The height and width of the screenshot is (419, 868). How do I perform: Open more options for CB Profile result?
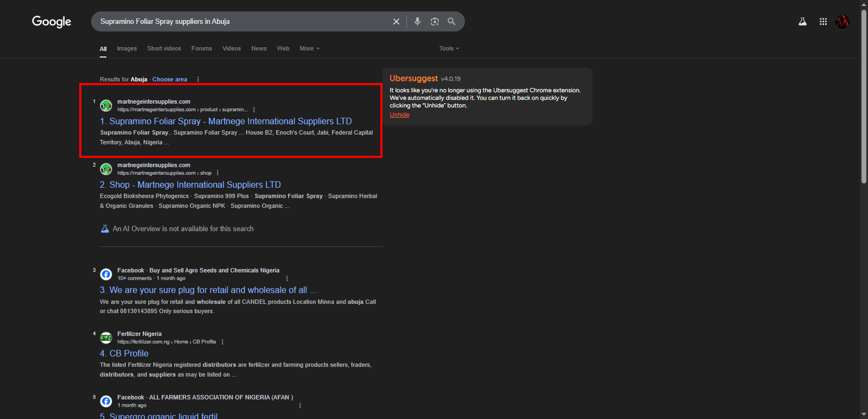(x=222, y=342)
